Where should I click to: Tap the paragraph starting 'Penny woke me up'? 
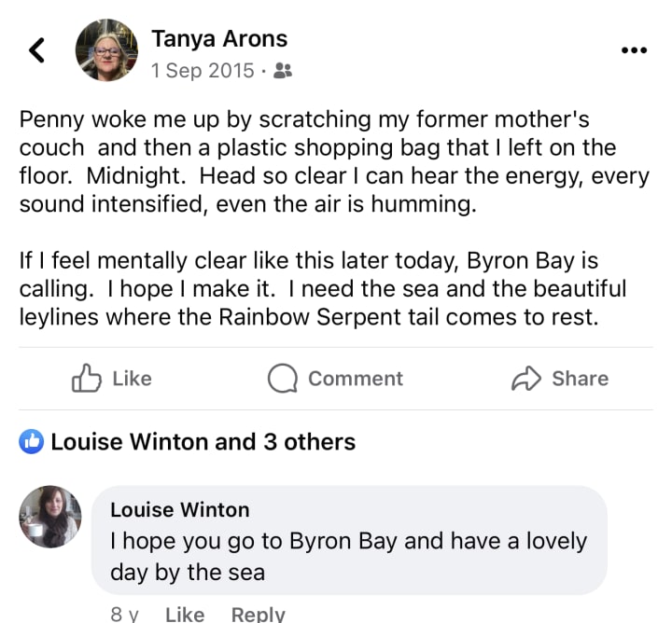pyautogui.click(x=317, y=163)
